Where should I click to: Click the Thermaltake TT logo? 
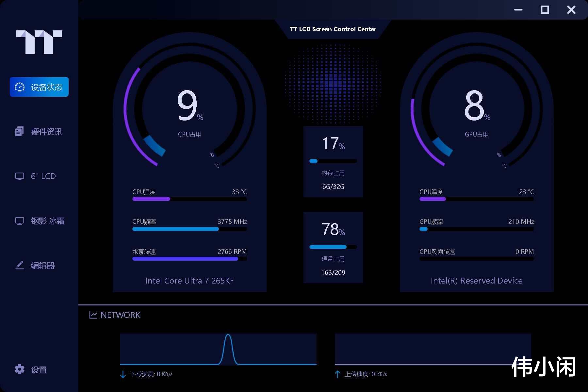(39, 42)
